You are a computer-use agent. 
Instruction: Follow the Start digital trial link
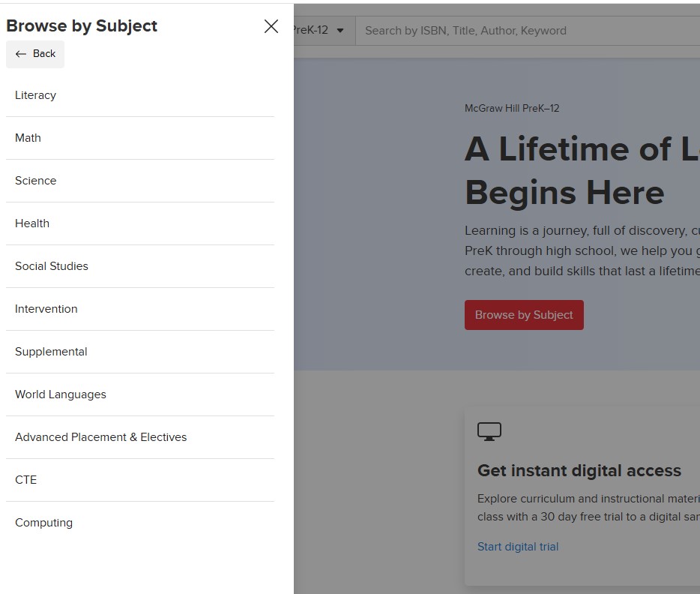[x=518, y=547]
